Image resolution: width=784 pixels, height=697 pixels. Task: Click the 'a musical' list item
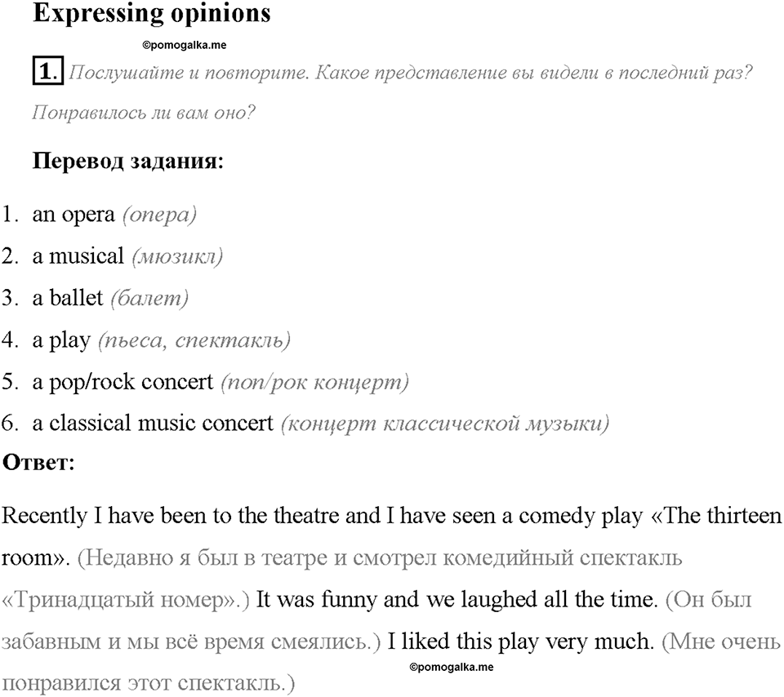click(x=78, y=256)
